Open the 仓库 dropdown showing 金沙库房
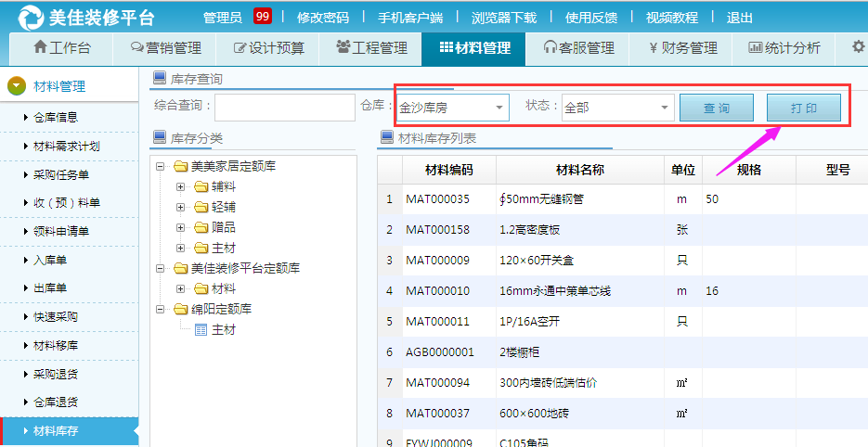Image resolution: width=868 pixels, height=447 pixels. [x=452, y=108]
